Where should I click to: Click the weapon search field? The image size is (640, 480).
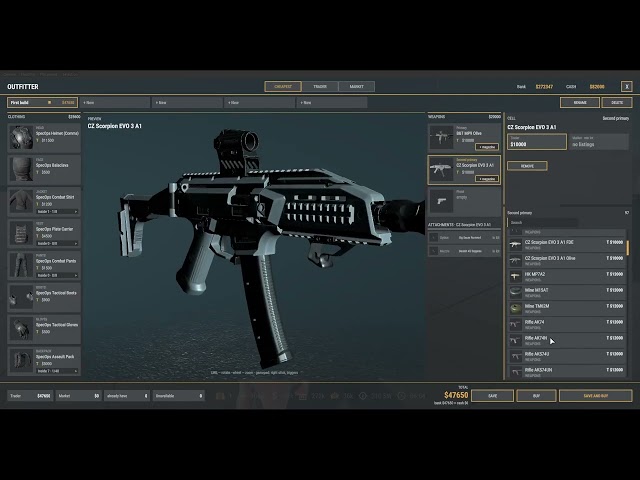click(543, 222)
